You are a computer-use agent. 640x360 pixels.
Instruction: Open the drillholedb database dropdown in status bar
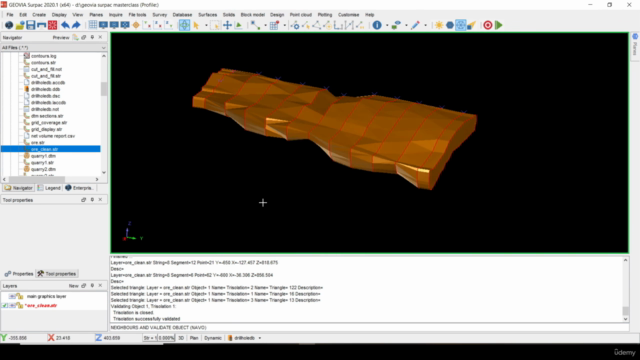pos(260,338)
